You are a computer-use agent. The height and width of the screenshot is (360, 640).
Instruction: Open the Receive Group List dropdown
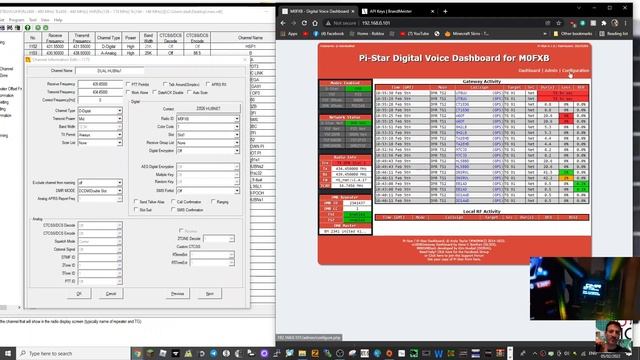point(208,143)
